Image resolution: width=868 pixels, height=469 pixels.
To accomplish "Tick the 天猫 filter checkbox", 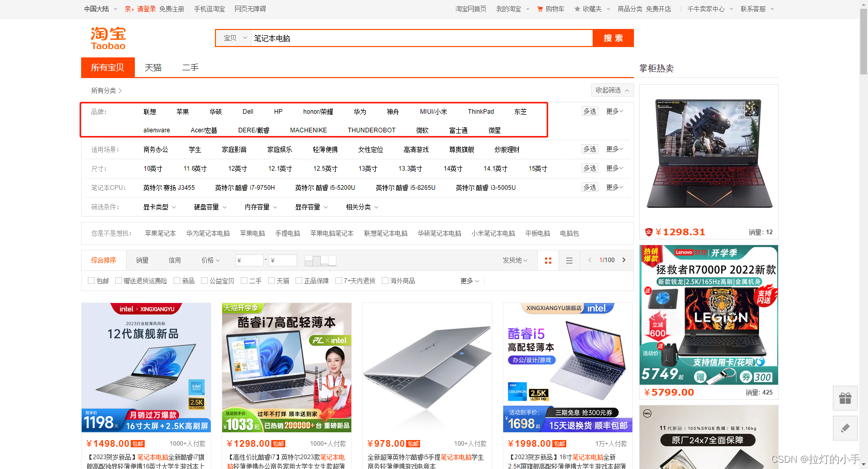I will coord(272,281).
